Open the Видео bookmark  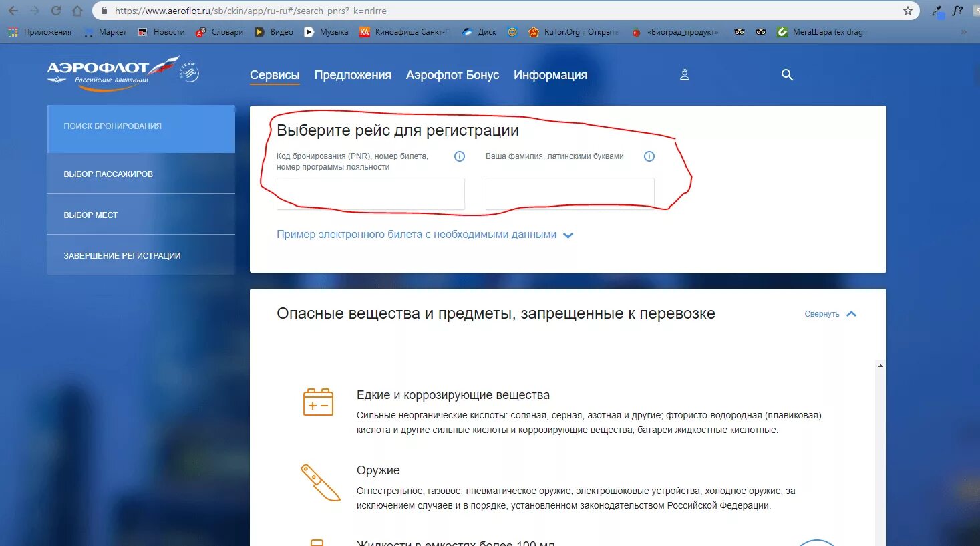tap(274, 32)
